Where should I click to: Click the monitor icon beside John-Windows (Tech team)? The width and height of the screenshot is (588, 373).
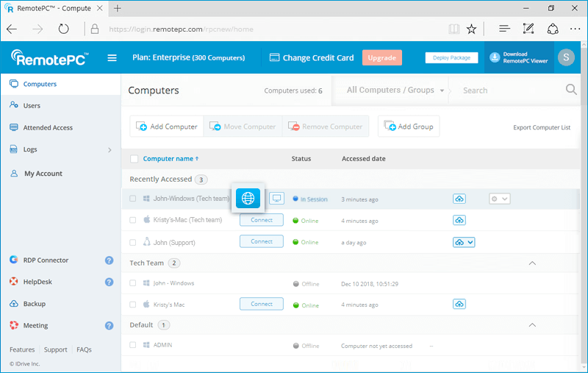[277, 198]
